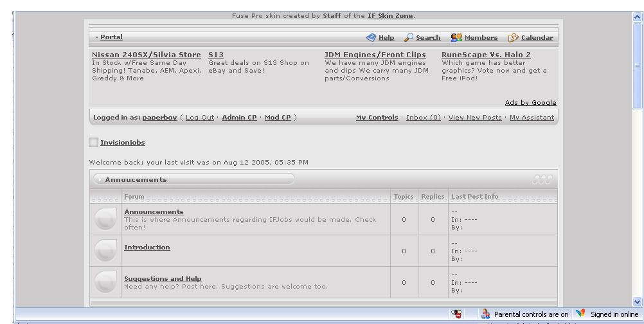The image size is (644, 324).
Task: Click the Signed in online butterfly icon
Action: 580,314
